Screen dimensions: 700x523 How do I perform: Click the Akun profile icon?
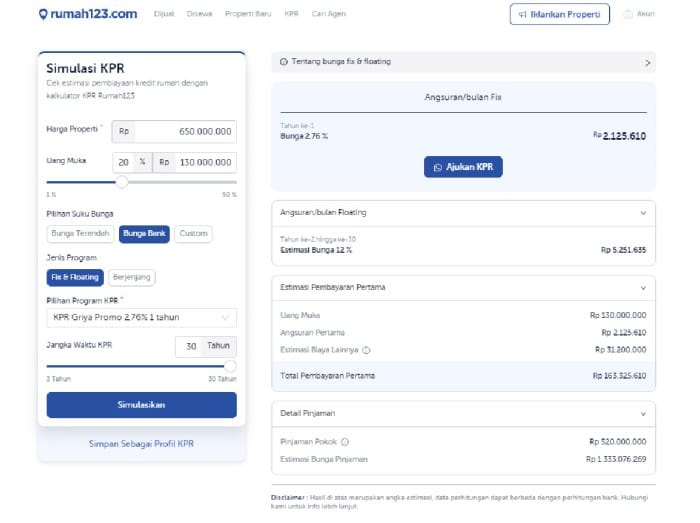click(x=628, y=14)
